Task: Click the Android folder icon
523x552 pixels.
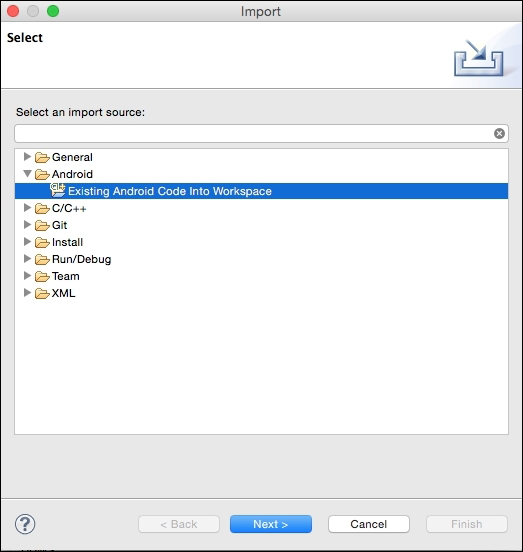Action: (42, 174)
